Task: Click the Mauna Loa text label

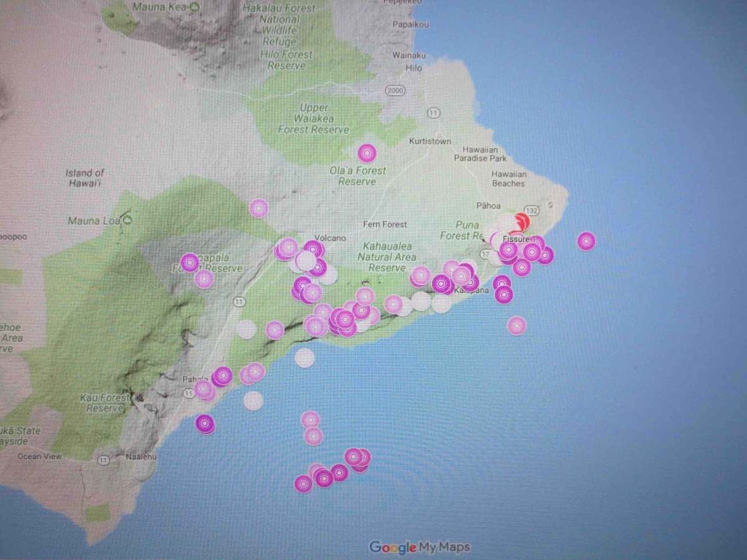Action: click(x=95, y=221)
